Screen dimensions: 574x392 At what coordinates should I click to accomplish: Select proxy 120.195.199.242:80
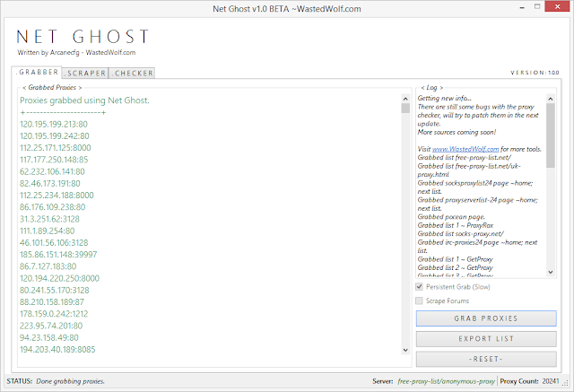click(x=54, y=135)
